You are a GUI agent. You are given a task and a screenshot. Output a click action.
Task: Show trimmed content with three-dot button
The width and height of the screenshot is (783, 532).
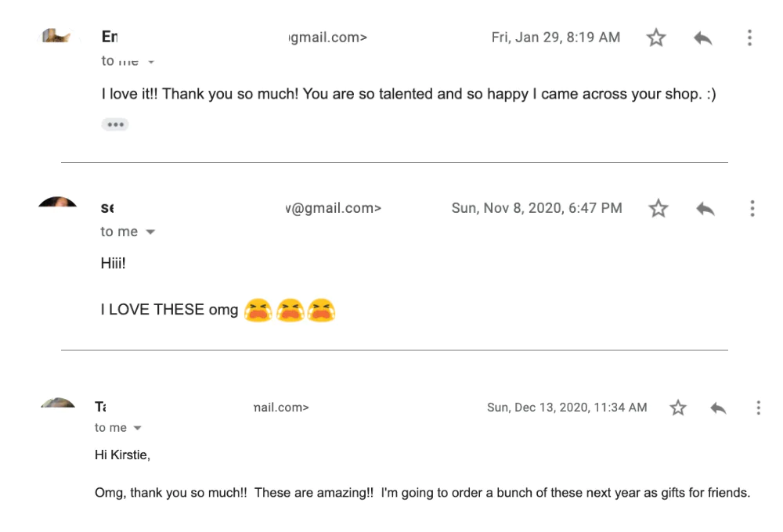[x=115, y=124]
